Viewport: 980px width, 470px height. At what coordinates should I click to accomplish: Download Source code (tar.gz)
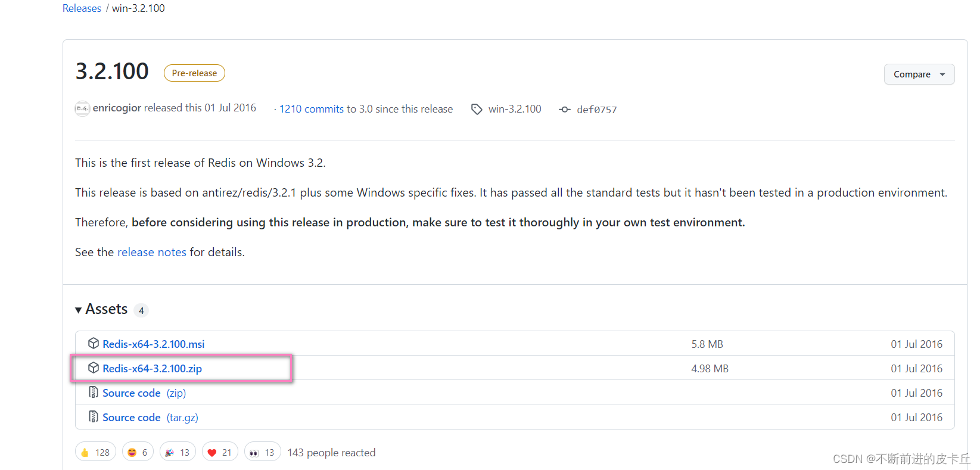[150, 417]
